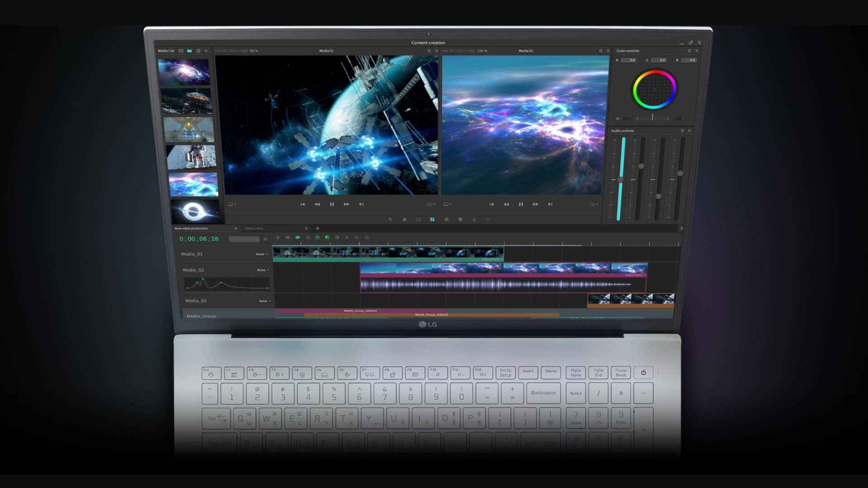The image size is (868, 488).
Task: Select the New video production tab
Action: pyautogui.click(x=192, y=229)
